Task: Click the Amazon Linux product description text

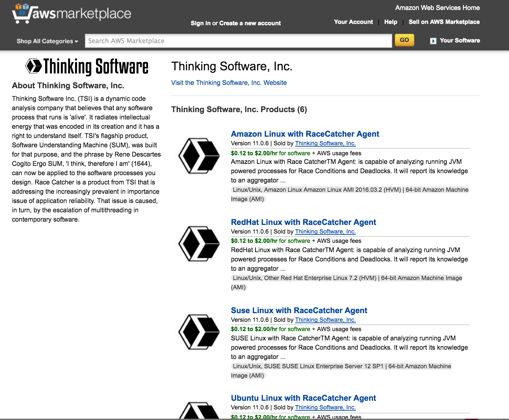Action: tap(349, 171)
